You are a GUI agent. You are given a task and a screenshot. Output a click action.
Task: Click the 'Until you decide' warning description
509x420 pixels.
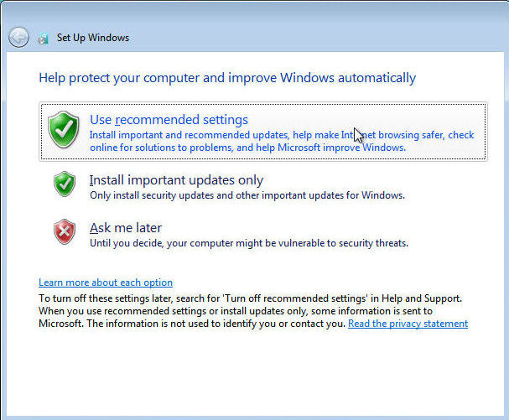[248, 243]
